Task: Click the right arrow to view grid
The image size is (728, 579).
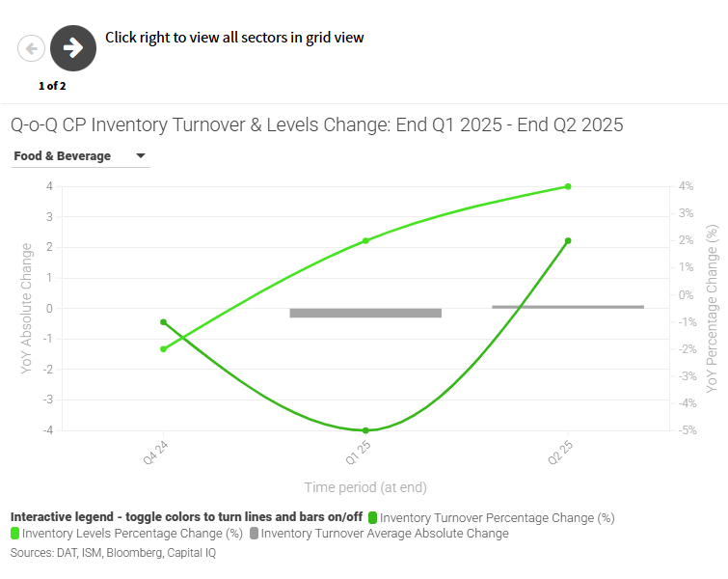Action: click(x=73, y=48)
